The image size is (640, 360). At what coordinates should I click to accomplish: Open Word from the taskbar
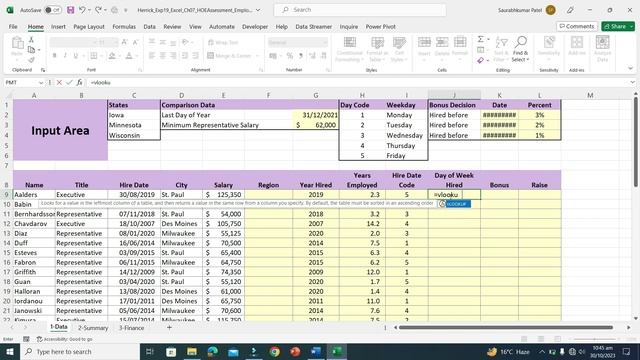(316, 351)
